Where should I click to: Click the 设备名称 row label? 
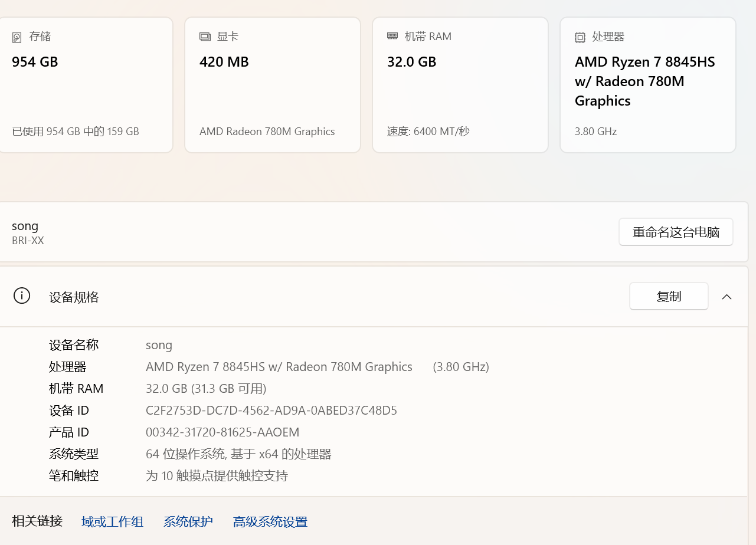click(x=74, y=345)
